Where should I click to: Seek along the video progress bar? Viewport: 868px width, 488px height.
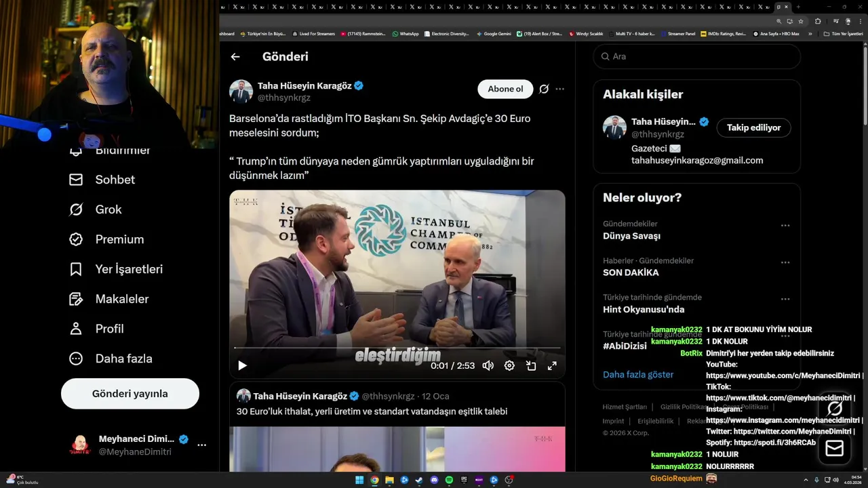[x=397, y=348]
